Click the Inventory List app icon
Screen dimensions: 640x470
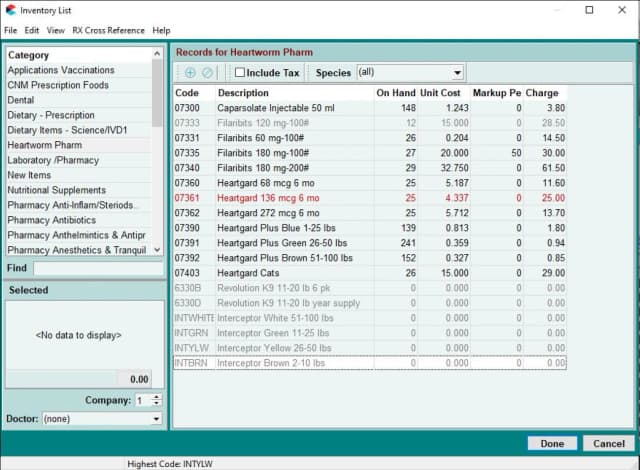click(11, 10)
